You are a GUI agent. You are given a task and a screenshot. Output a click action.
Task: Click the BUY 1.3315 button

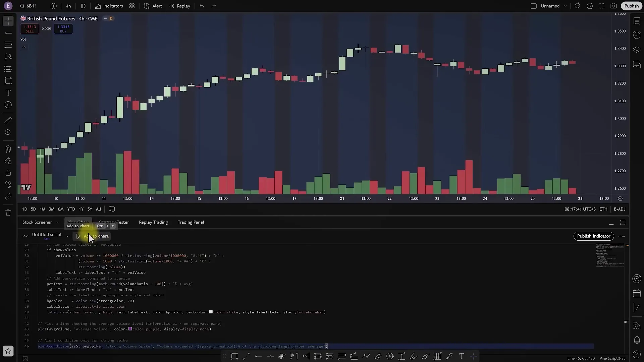63,29
